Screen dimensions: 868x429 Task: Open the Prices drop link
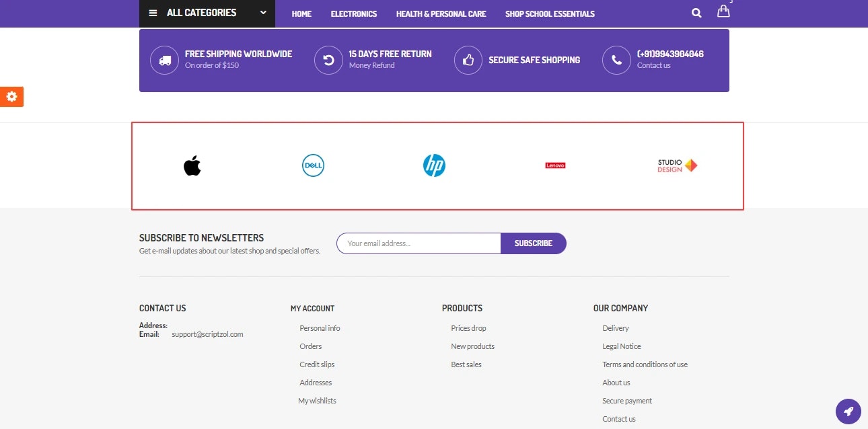pyautogui.click(x=468, y=328)
